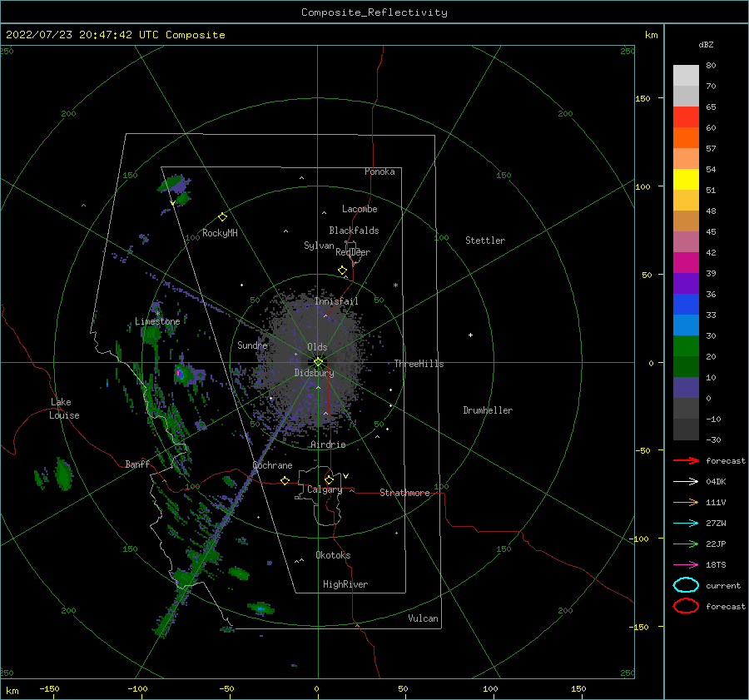Select the blue 36-33 dBZ color swatch
The width and height of the screenshot is (749, 700).
[x=686, y=305]
